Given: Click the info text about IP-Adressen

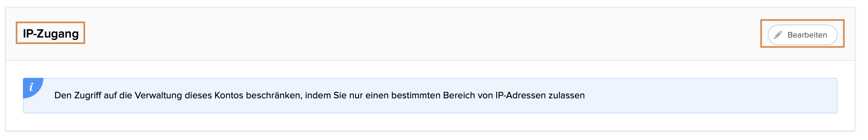Looking at the screenshot, I should (319, 95).
